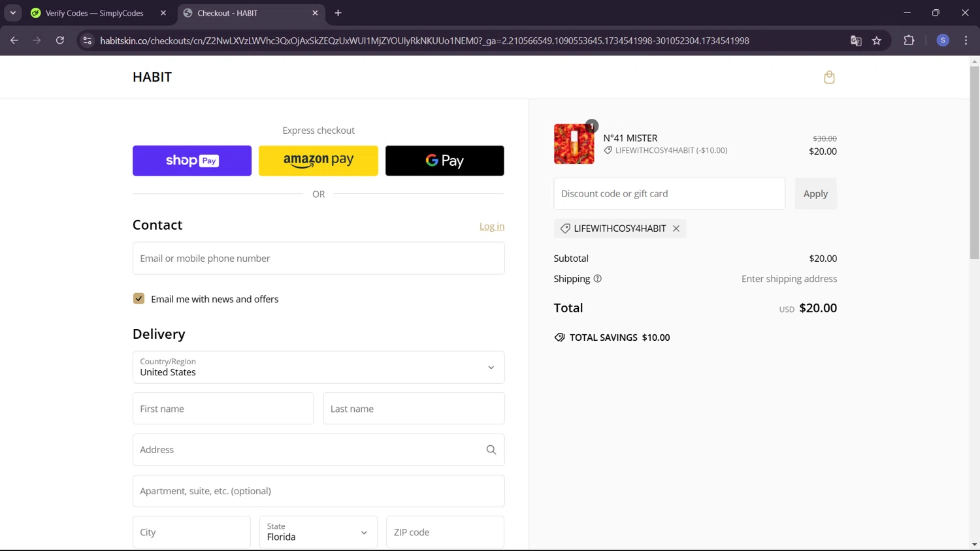Uncheck Email me with news and offers
980x551 pixels.
(x=139, y=298)
